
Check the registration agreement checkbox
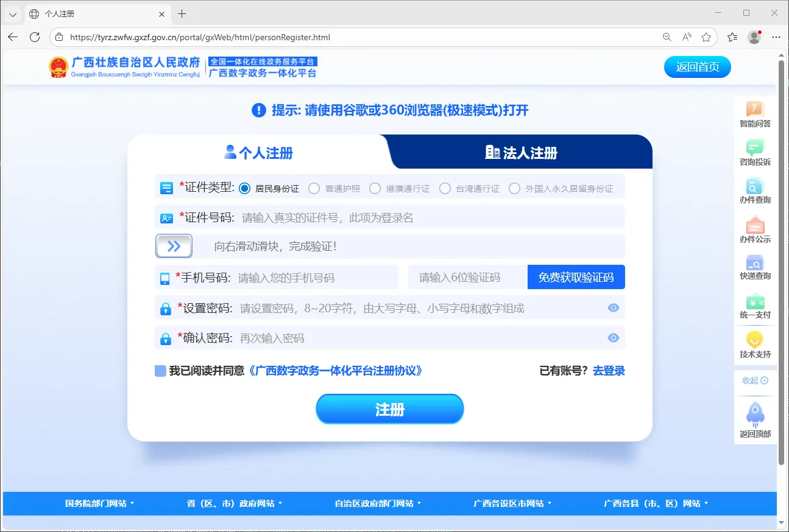click(x=160, y=370)
